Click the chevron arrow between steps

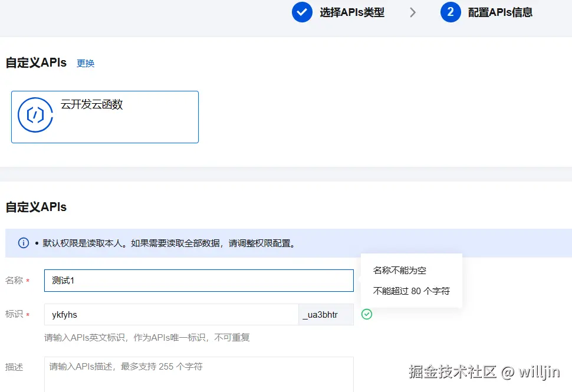pyautogui.click(x=413, y=12)
